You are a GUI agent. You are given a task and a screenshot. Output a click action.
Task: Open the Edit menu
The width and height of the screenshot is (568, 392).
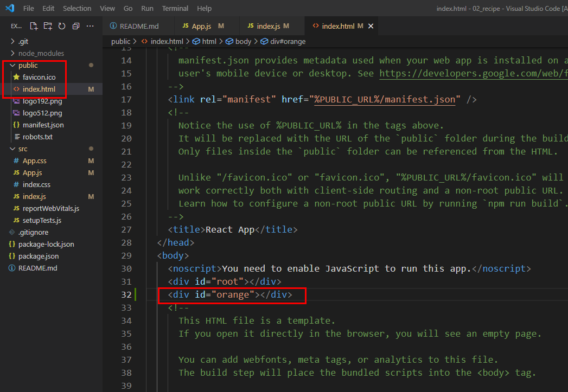48,8
